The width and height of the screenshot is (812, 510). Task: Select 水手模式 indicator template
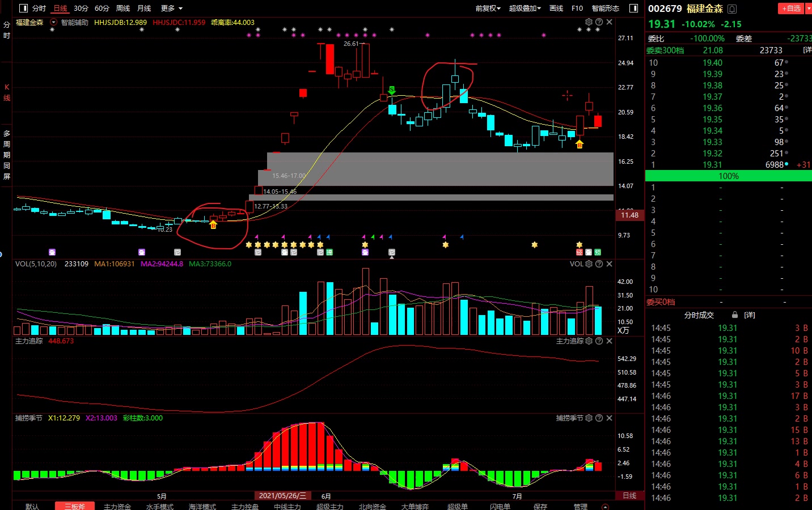(160, 507)
